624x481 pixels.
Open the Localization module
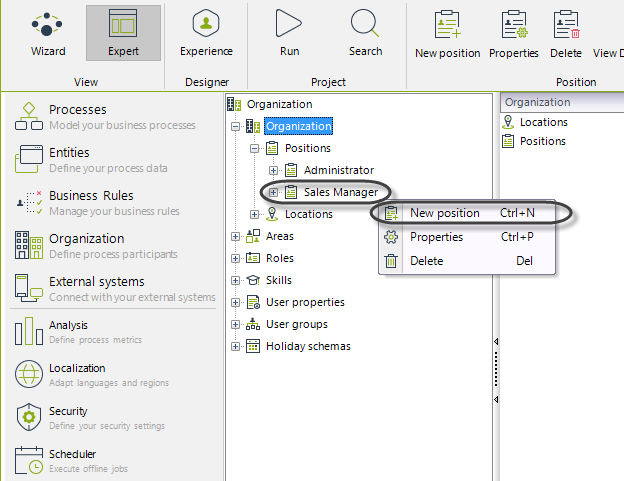92,374
